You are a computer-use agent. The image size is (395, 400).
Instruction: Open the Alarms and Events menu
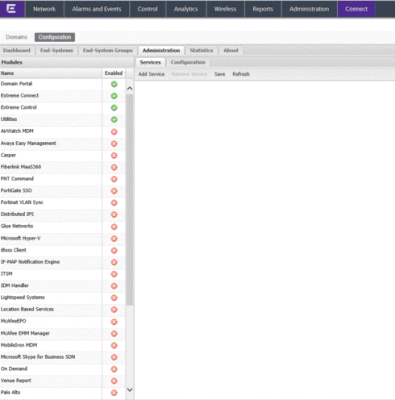pos(97,9)
